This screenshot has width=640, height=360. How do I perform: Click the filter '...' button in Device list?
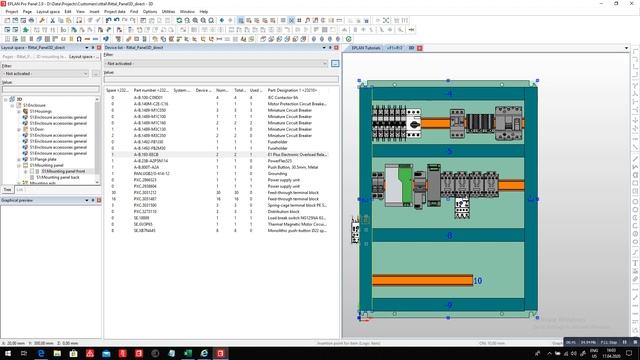335,64
